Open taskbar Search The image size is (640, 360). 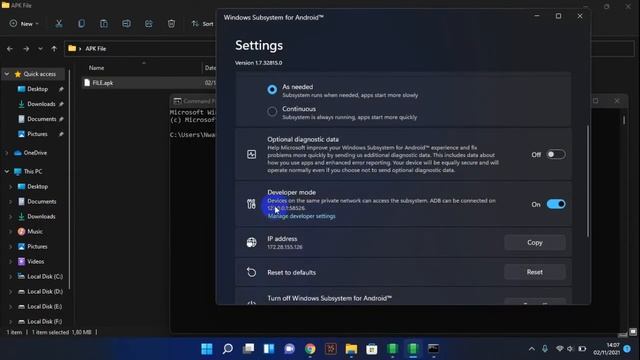pyautogui.click(x=228, y=349)
